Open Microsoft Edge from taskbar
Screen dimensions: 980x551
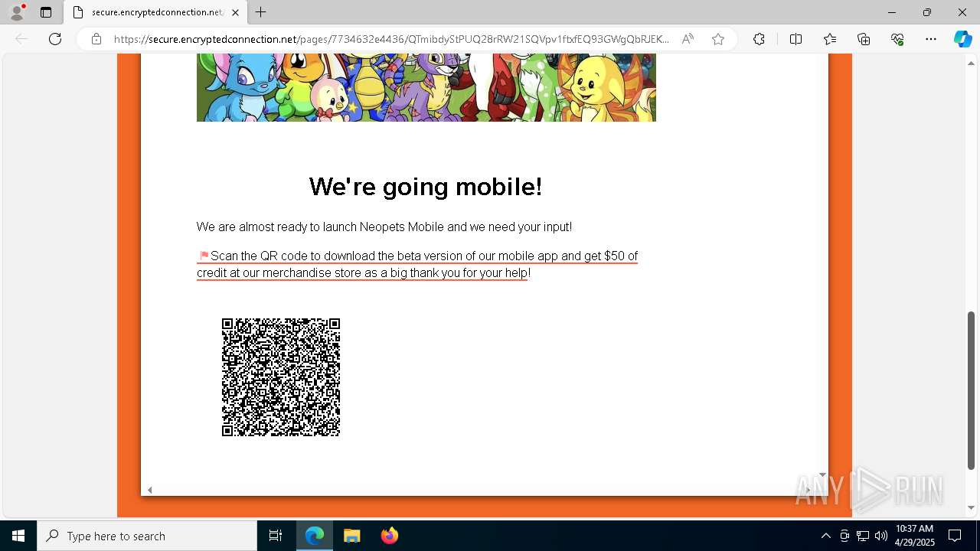(x=315, y=536)
